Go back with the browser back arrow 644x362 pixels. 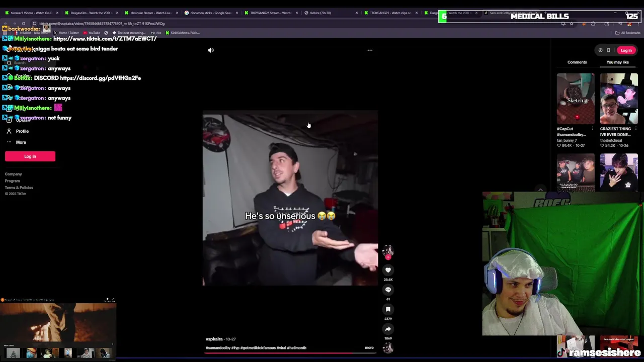point(5,24)
